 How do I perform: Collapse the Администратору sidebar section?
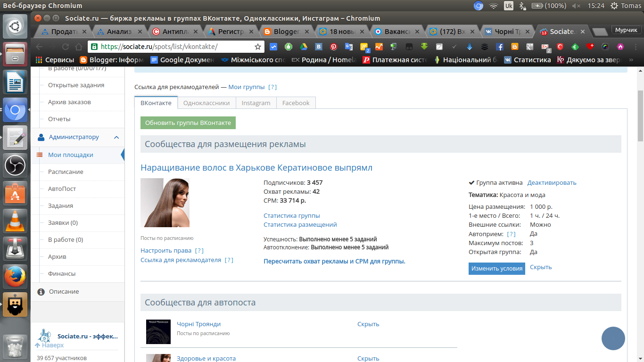tap(116, 137)
